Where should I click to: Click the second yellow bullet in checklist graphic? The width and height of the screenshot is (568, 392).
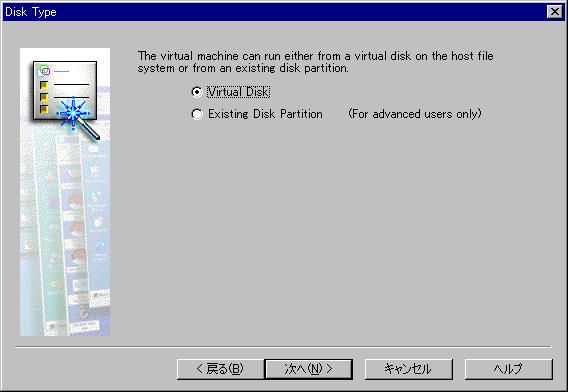(x=44, y=97)
